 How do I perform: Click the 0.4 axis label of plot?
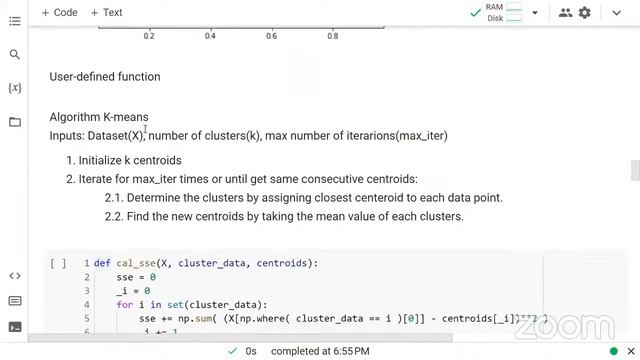[x=210, y=36]
